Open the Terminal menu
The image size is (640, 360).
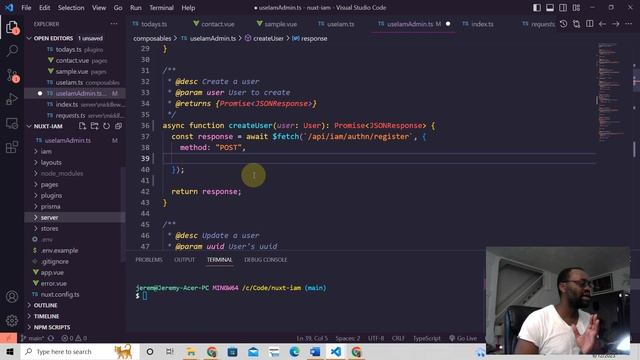tap(161, 7)
